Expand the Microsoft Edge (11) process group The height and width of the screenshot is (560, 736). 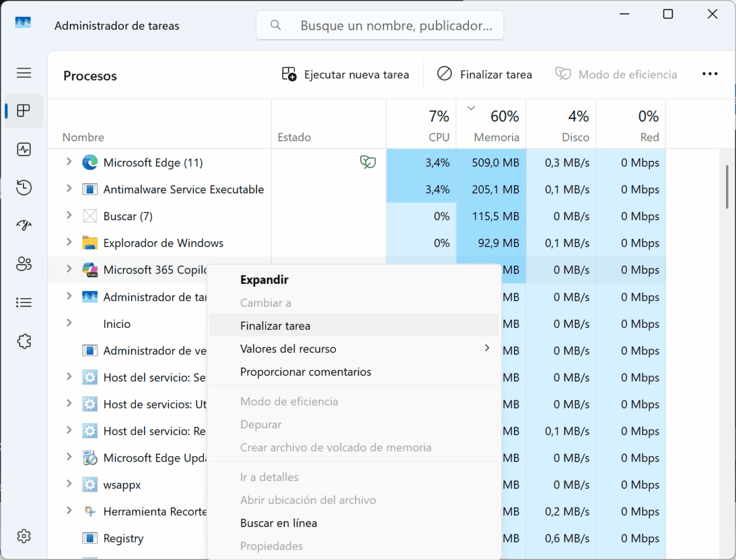69,162
